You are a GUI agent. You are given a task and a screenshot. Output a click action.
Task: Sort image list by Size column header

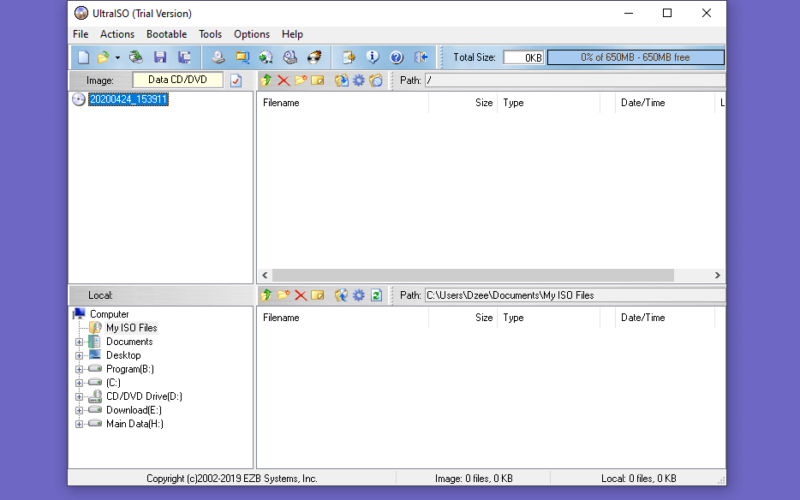click(x=463, y=103)
